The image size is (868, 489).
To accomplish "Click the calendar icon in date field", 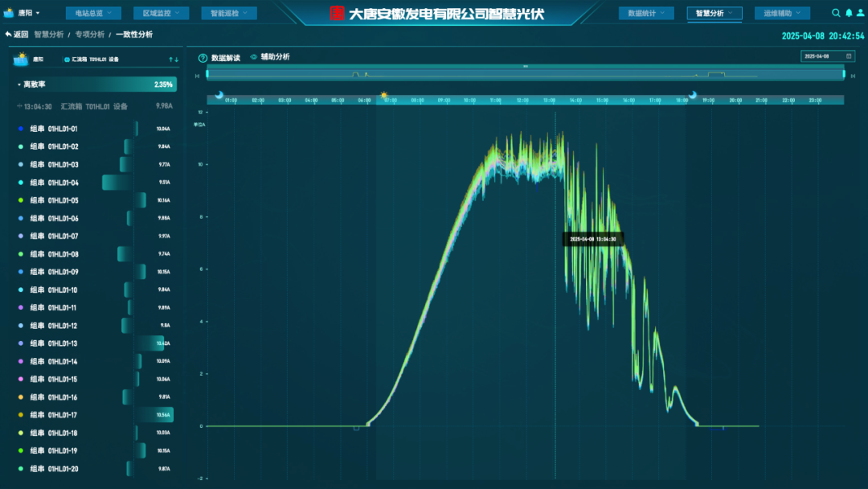I will [x=849, y=56].
